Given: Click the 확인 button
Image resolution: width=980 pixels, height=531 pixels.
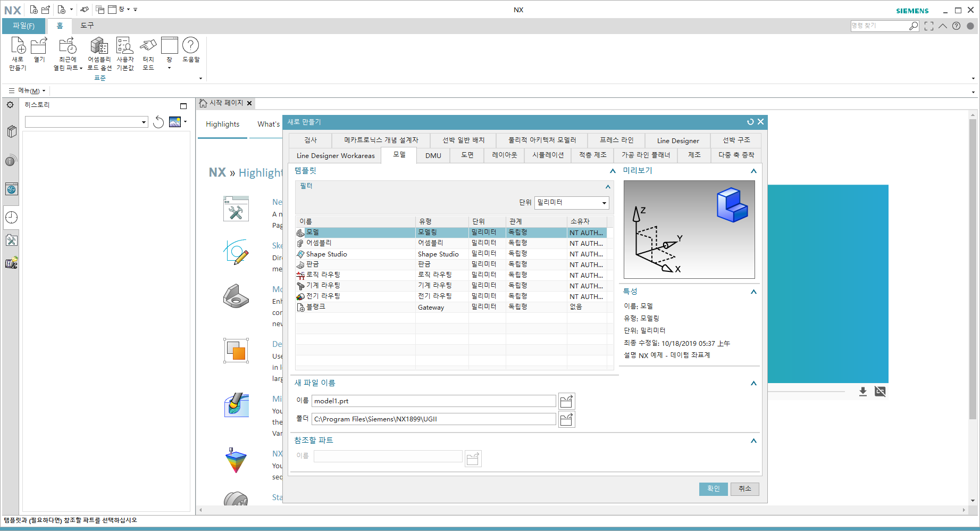Looking at the screenshot, I should tap(713, 488).
